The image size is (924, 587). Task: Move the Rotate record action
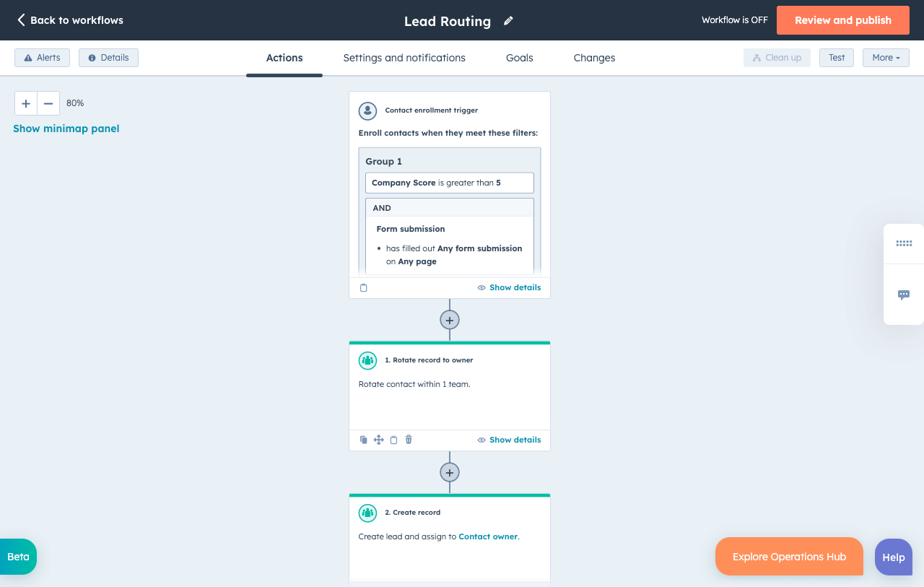pyautogui.click(x=378, y=440)
